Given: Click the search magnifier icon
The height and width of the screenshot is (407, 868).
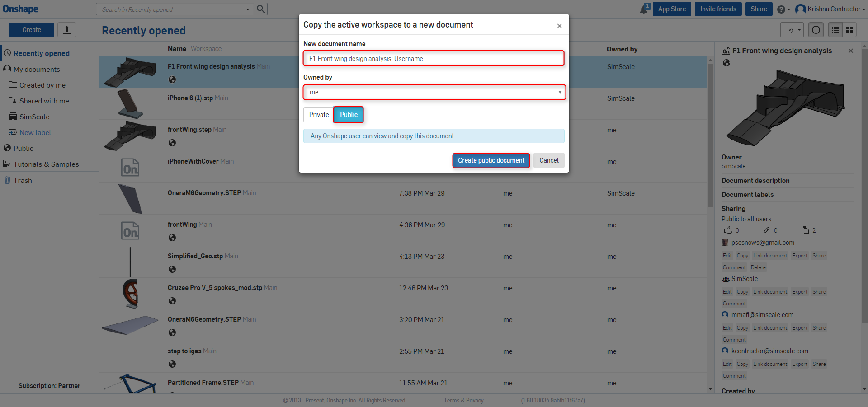Looking at the screenshot, I should (261, 9).
